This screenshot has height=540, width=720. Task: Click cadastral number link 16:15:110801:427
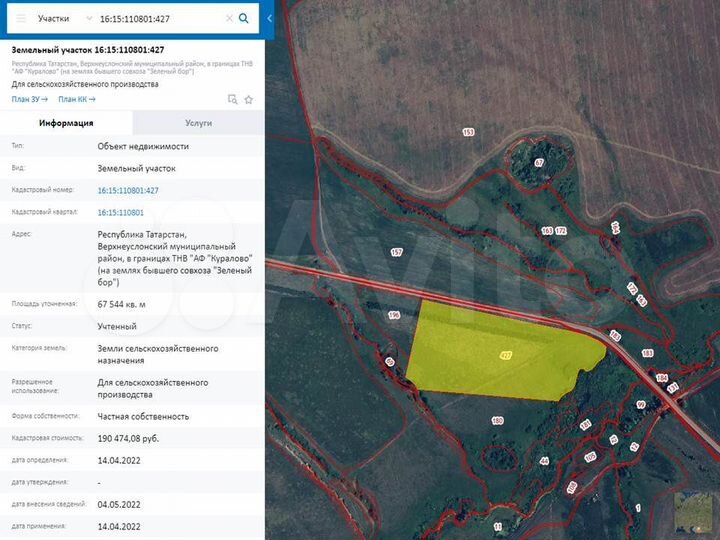(128, 190)
